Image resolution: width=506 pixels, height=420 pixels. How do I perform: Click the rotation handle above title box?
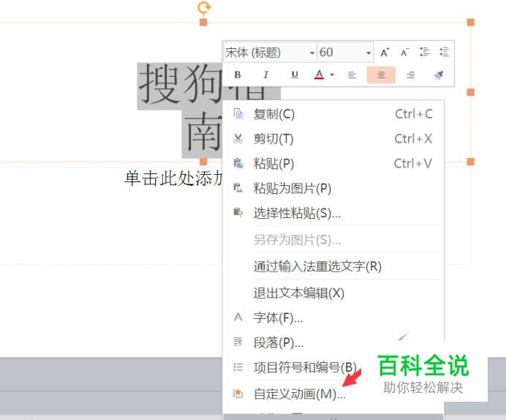204,7
